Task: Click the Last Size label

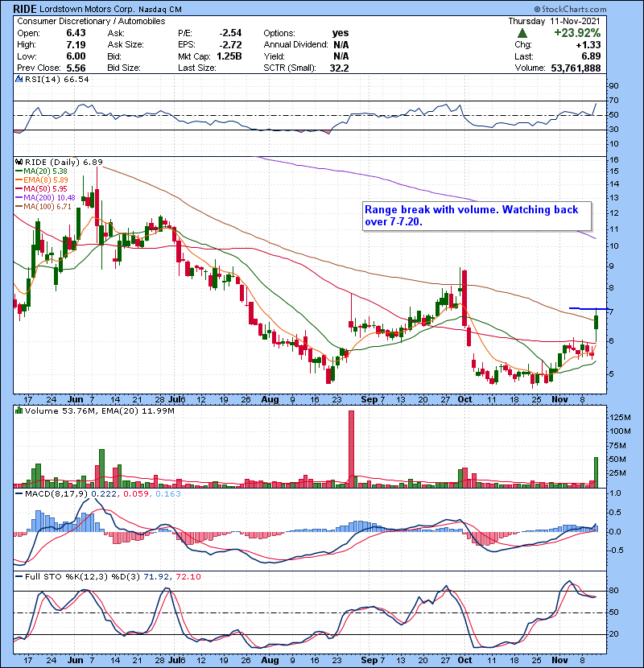Action: click(x=197, y=68)
